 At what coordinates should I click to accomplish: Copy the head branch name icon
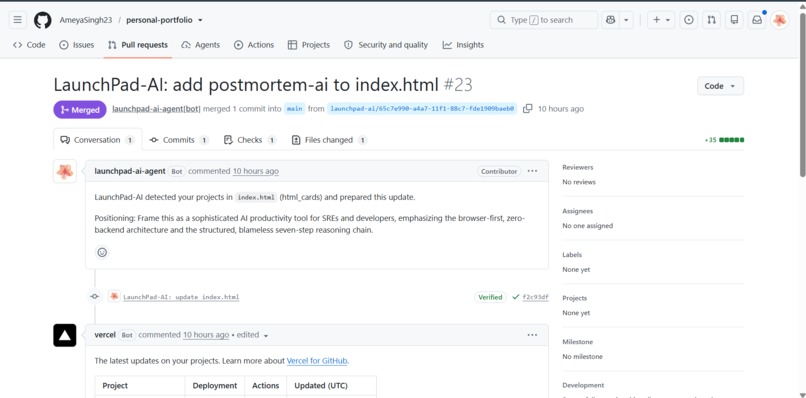(527, 109)
